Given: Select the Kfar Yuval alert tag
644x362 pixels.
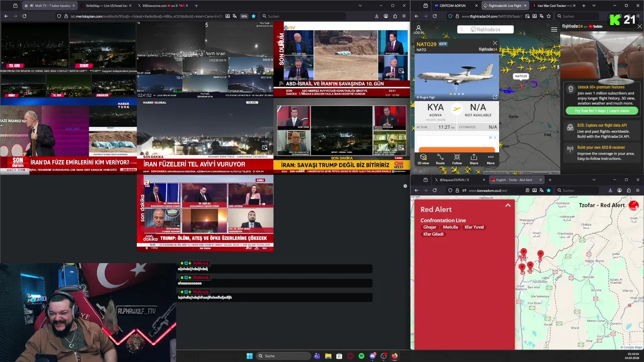Looking at the screenshot, I should 474,227.
